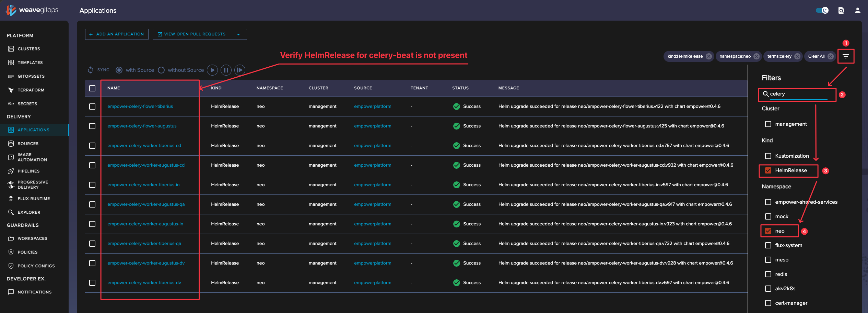Open empowerplatform source for empower-celery-flower-augustus
The width and height of the screenshot is (868, 313).
click(x=373, y=126)
